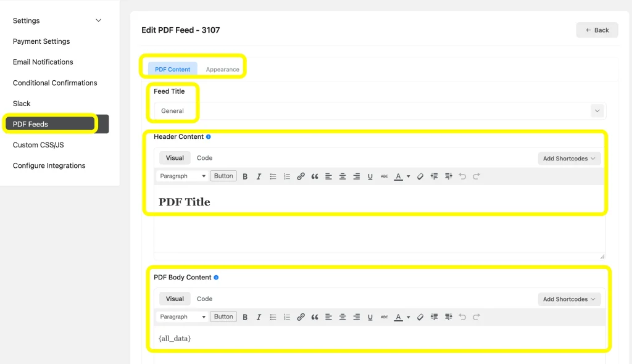Clear formatting in PDF Body editor
Screen dimensions: 632x364
click(420, 317)
